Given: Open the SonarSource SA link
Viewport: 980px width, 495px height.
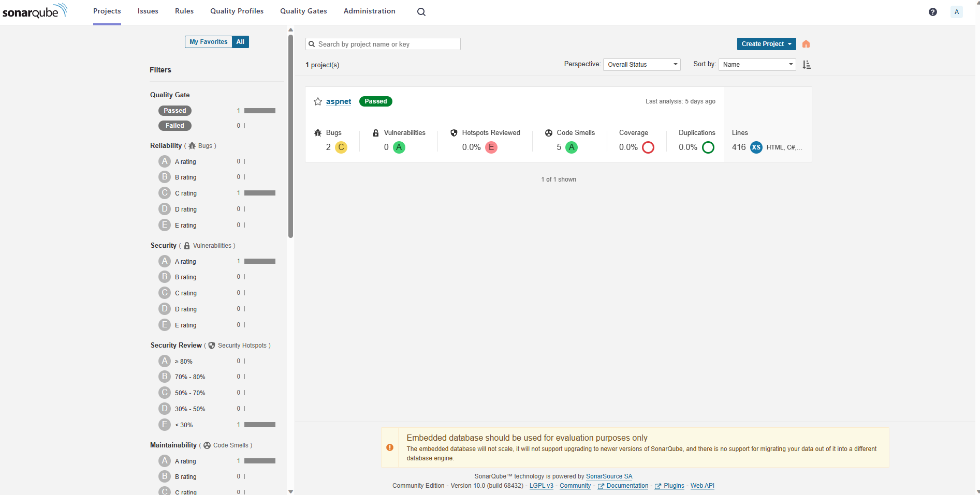Looking at the screenshot, I should [x=609, y=476].
